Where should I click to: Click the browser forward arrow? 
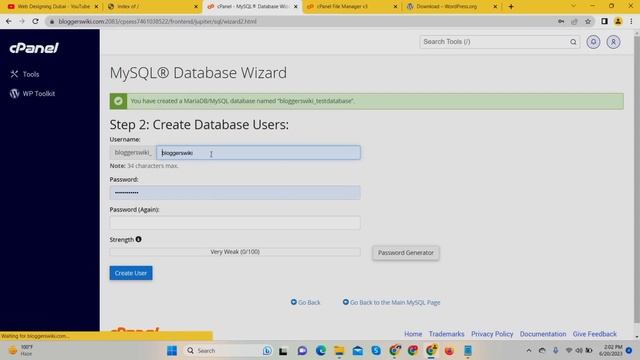[x=22, y=21]
